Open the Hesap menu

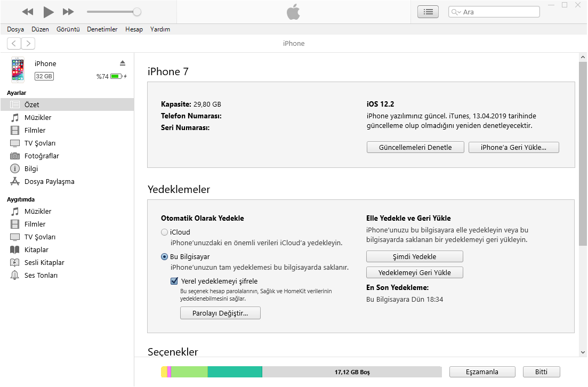pyautogui.click(x=134, y=29)
